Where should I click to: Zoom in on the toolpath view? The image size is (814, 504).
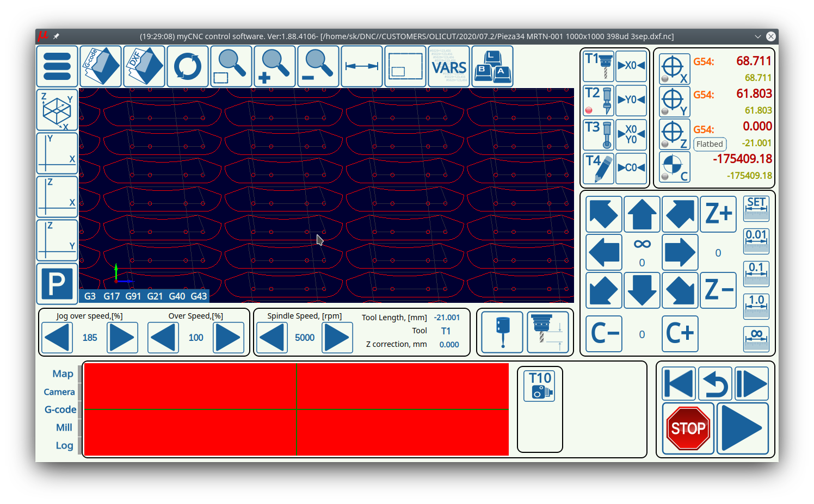pos(275,66)
